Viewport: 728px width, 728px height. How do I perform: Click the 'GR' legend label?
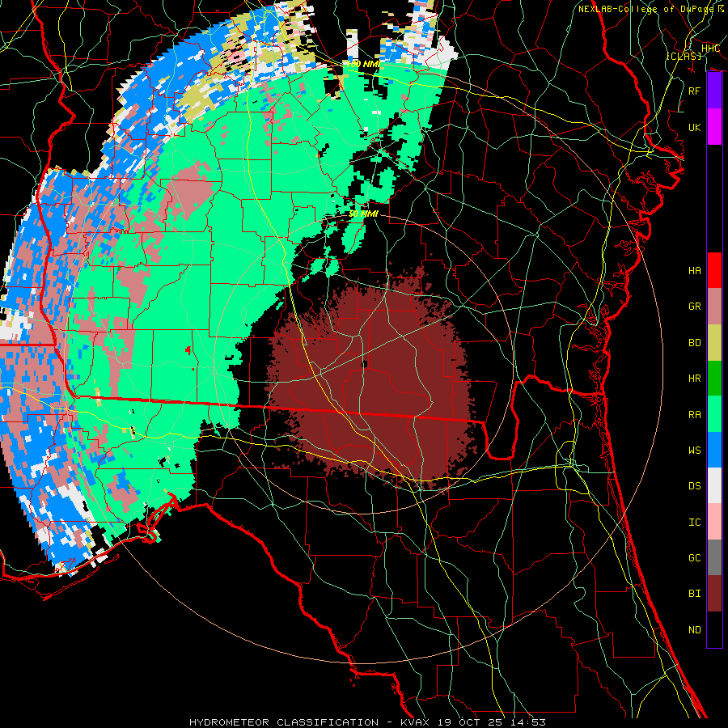695,307
